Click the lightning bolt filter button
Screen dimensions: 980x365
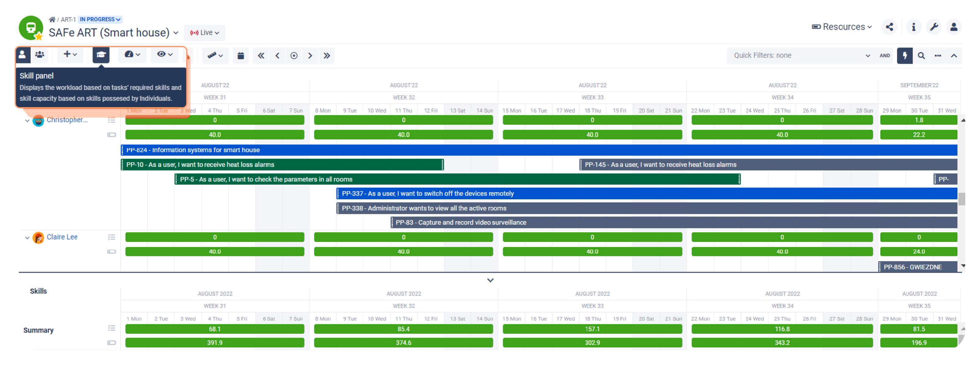tap(905, 56)
